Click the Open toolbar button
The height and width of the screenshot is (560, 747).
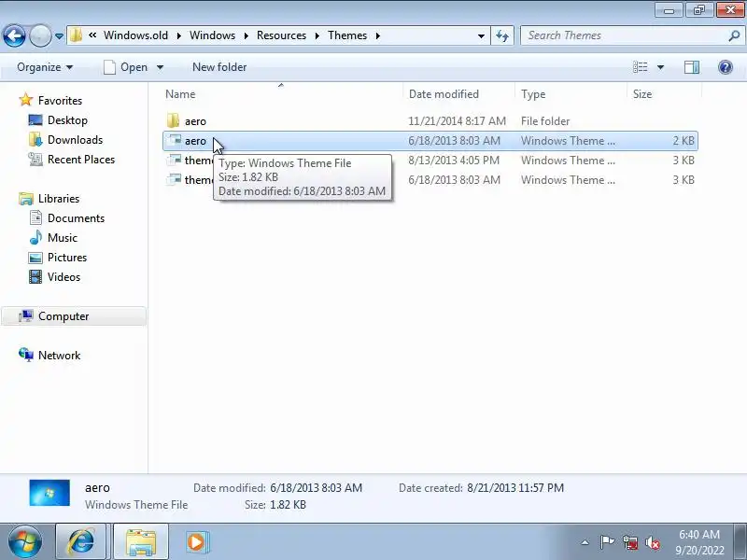click(126, 67)
